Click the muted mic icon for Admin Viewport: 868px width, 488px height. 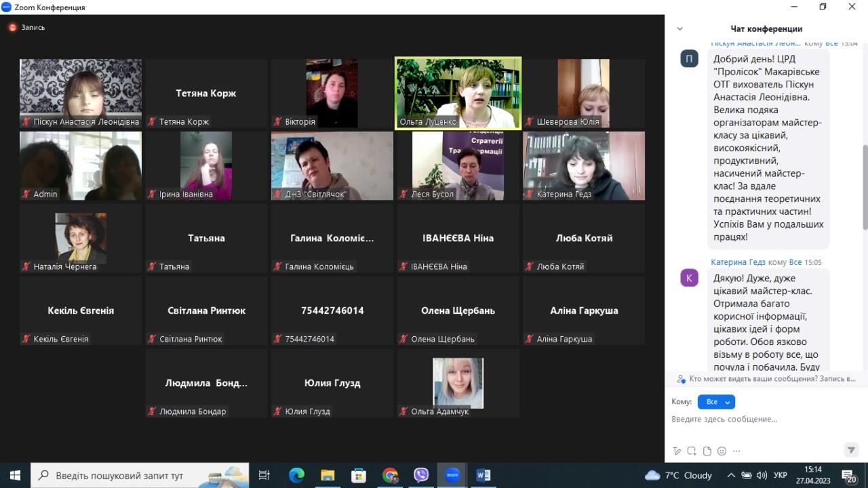coord(26,195)
